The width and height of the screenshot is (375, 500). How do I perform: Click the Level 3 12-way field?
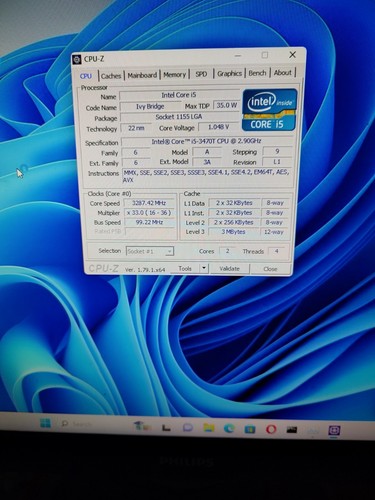(x=274, y=232)
